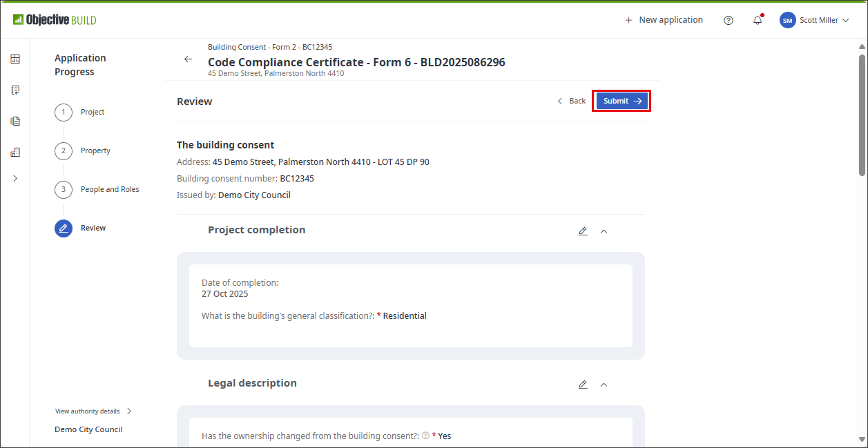Open View authority details link

pyautogui.click(x=93, y=411)
